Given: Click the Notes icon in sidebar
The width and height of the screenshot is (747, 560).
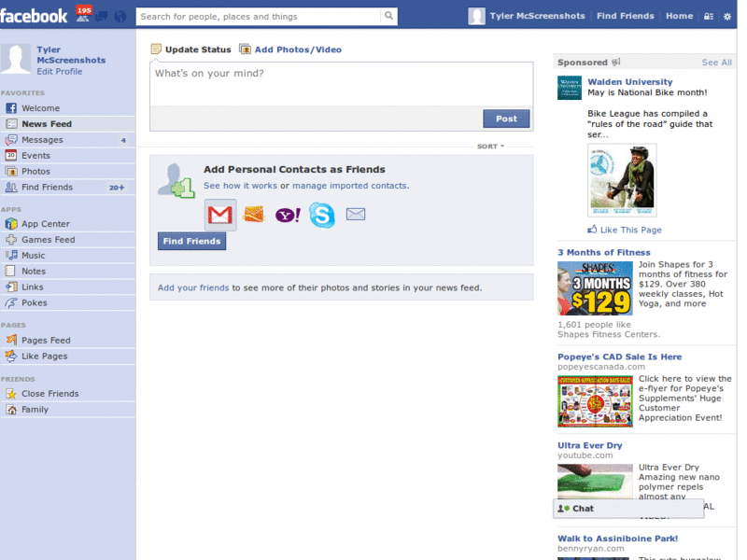Looking at the screenshot, I should pos(10,271).
